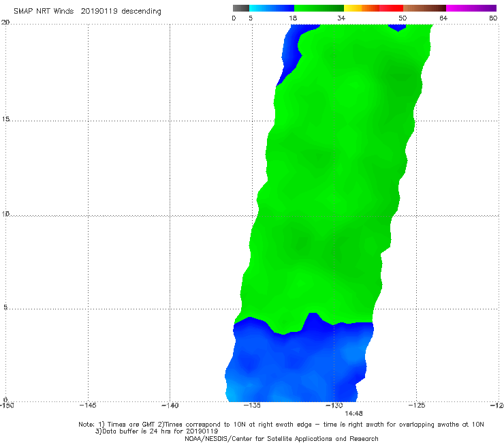Click the latitude axis label 15
504x443 pixels.
tap(5, 119)
